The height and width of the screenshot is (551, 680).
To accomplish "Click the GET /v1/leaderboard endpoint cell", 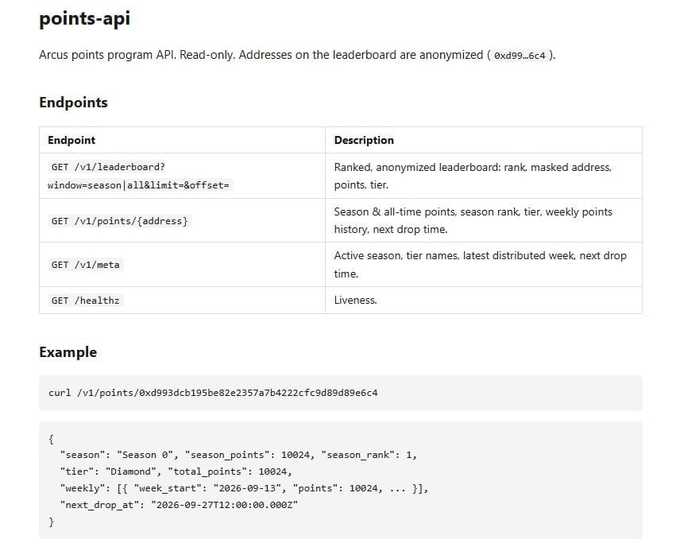I will (182, 176).
